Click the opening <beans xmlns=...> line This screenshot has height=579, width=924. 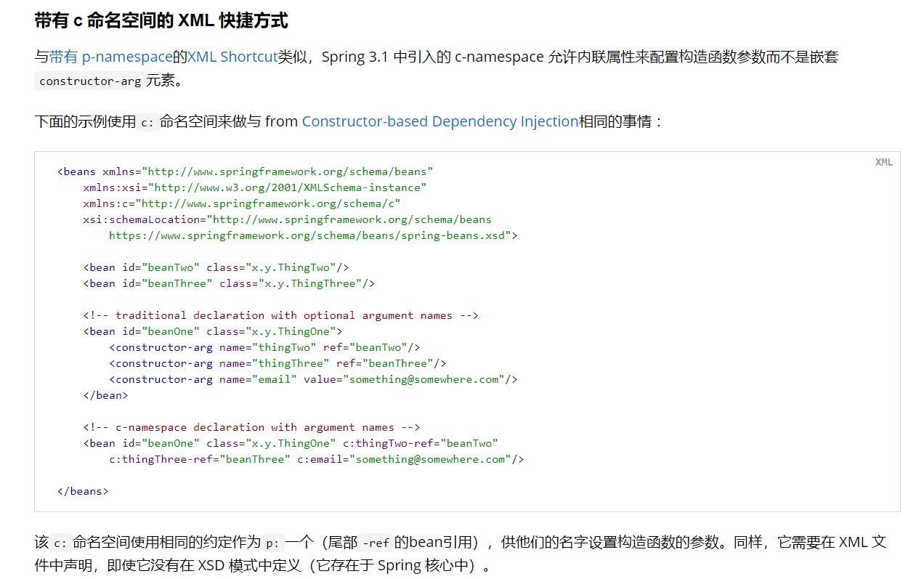245,171
